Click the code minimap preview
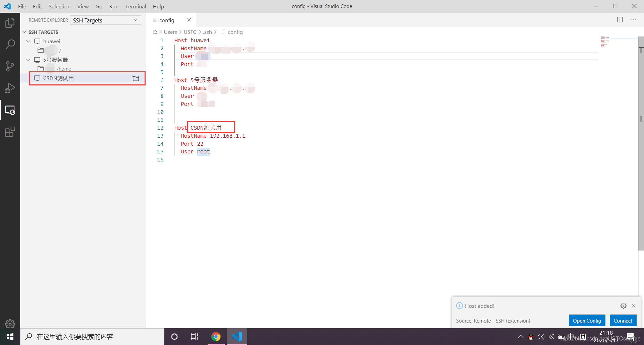The width and height of the screenshot is (644, 345). point(605,42)
